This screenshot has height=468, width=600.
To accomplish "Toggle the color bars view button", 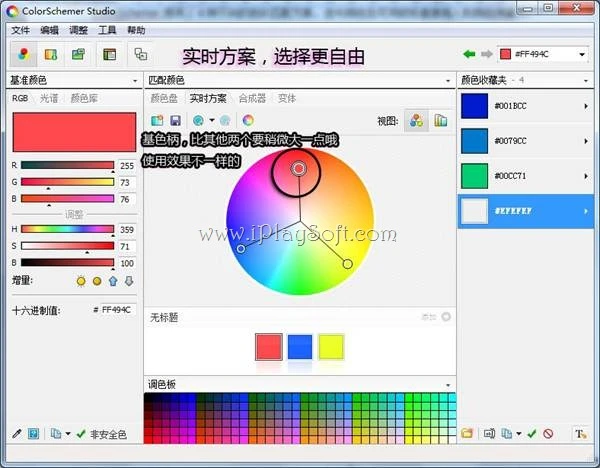I will coord(440,121).
